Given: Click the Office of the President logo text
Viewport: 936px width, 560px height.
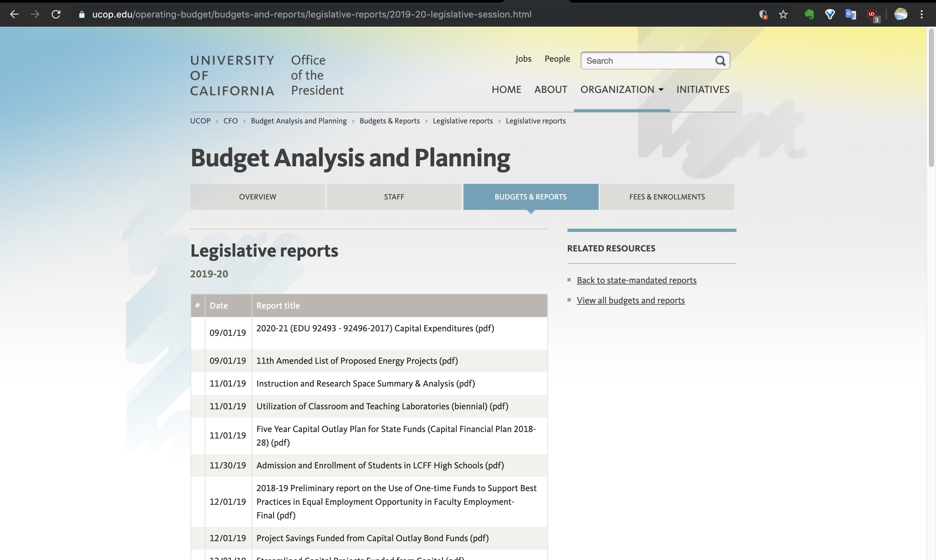Looking at the screenshot, I should pos(317,75).
